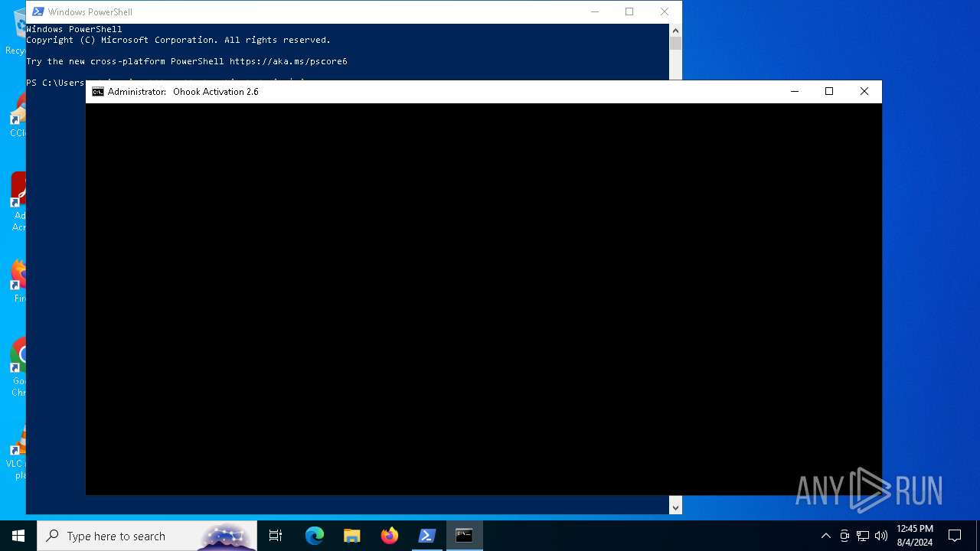Click the PowerShell window title icon
Screen dimensions: 980x551
(38, 11)
